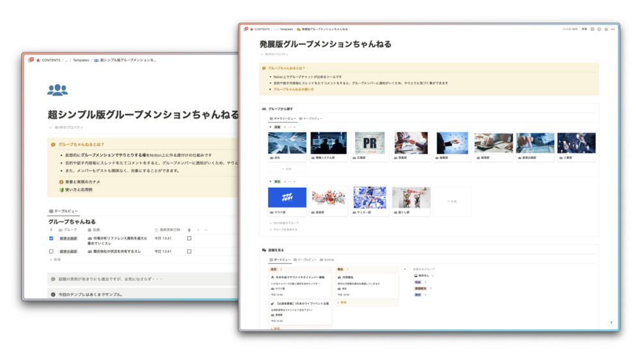644x362 pixels.
Task: Open the 1月末のライブイベント企画 board card
Action: pyautogui.click(x=301, y=312)
